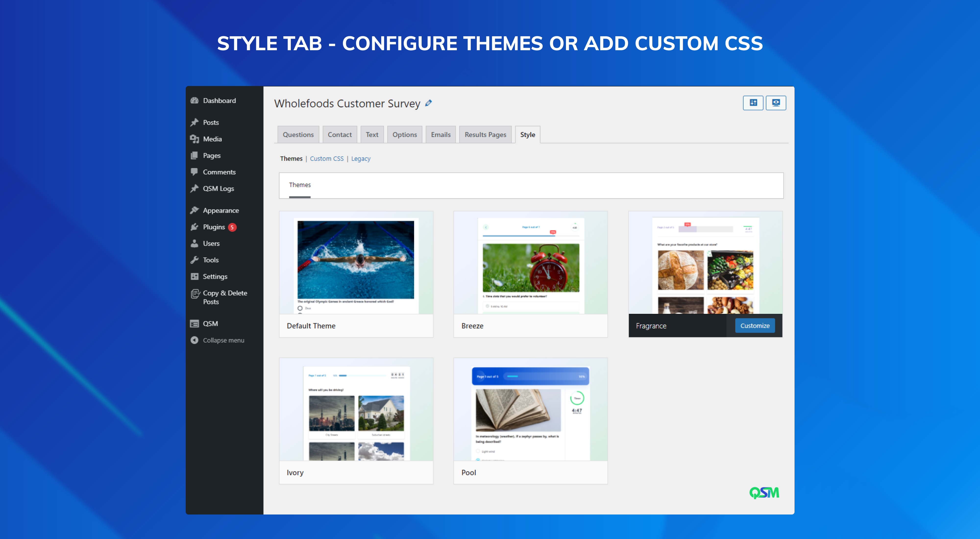This screenshot has width=980, height=539.
Task: Click the Plugins plug icon
Action: coord(194,227)
